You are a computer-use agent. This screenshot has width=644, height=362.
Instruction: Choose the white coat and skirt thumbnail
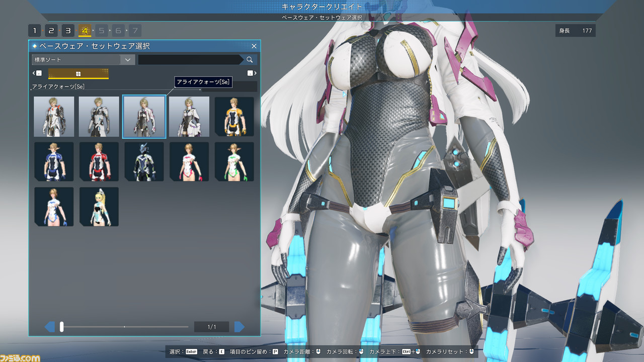(x=189, y=117)
